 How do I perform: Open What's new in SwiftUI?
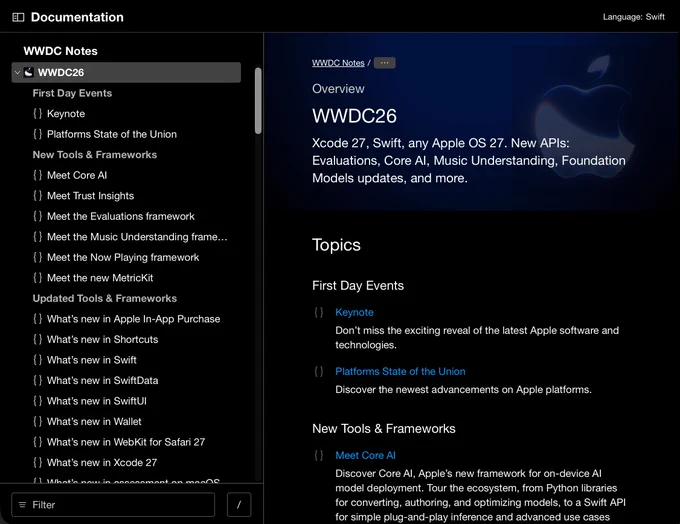pos(97,401)
